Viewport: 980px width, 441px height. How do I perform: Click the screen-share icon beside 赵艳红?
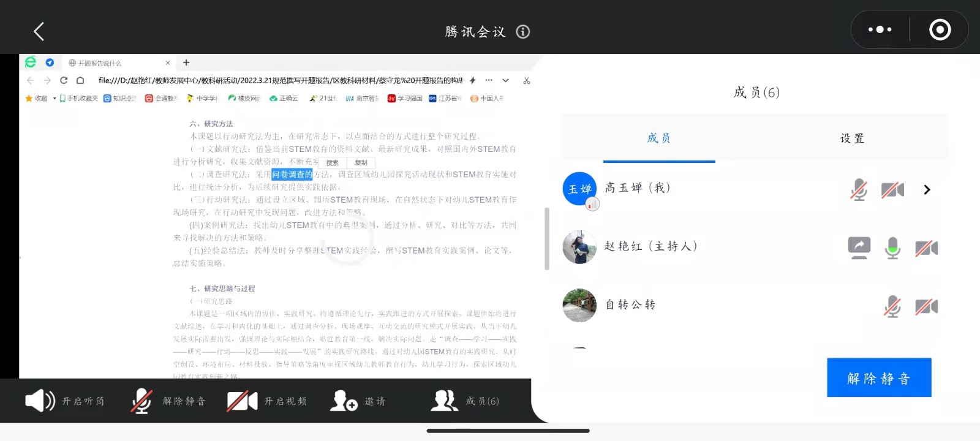[859, 247]
